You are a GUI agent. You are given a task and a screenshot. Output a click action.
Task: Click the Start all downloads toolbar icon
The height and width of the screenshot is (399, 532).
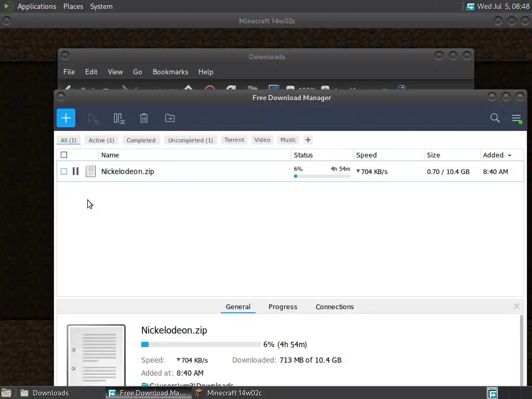coord(93,118)
